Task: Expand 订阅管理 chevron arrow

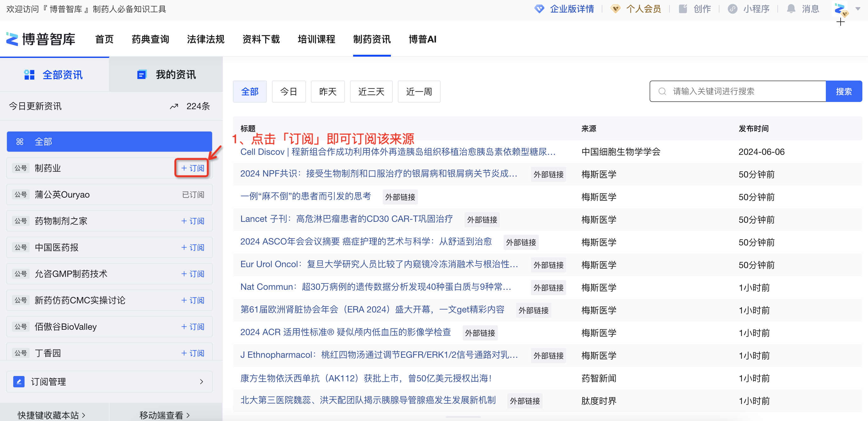Action: 201,382
